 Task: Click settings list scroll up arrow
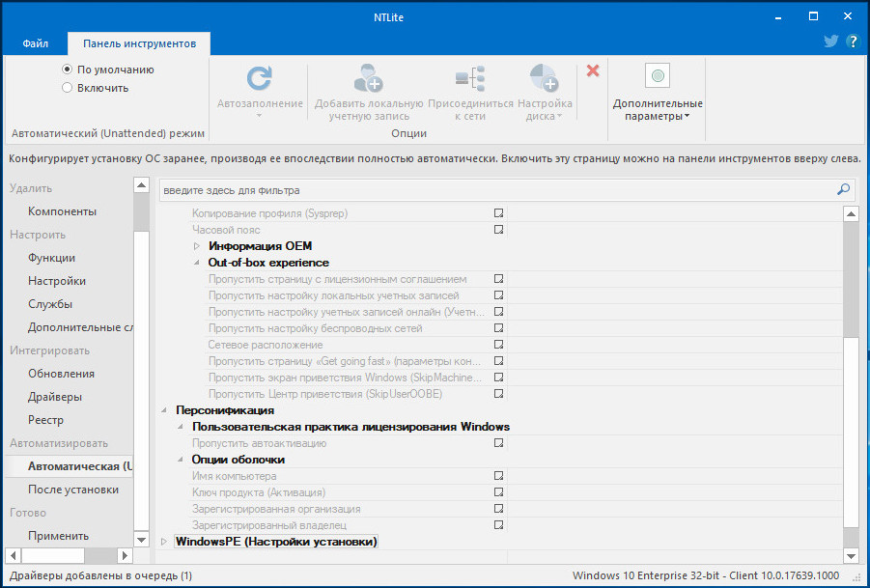click(x=851, y=214)
